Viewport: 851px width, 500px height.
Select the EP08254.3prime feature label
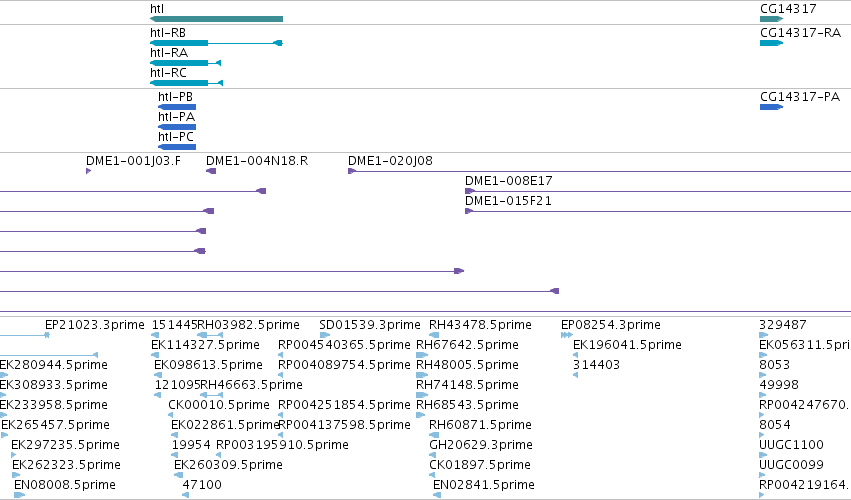tap(611, 325)
